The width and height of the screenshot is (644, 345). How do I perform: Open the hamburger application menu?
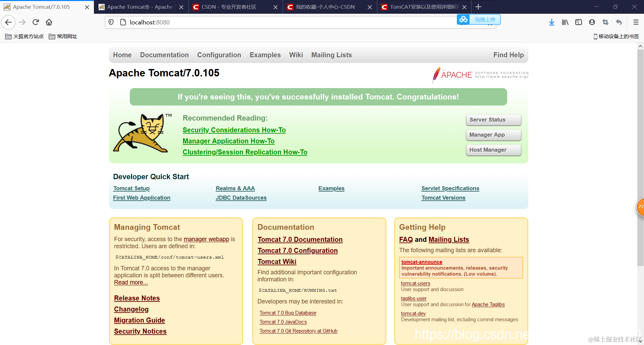click(636, 22)
